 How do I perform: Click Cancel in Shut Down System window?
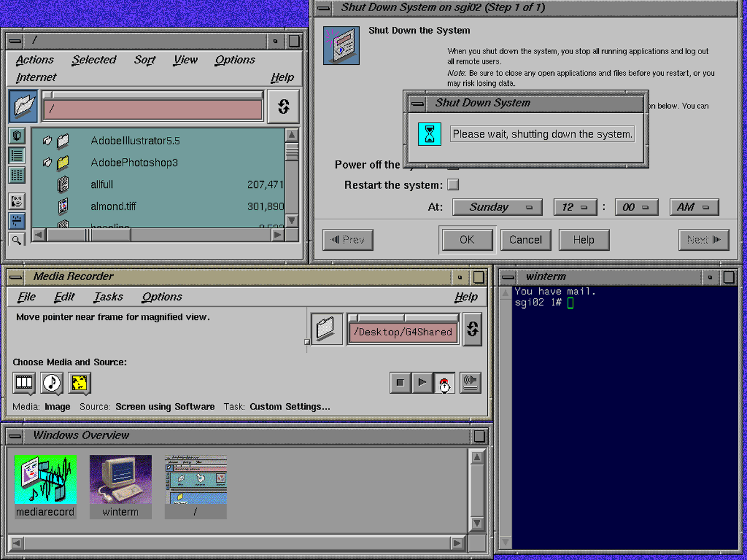coord(525,240)
